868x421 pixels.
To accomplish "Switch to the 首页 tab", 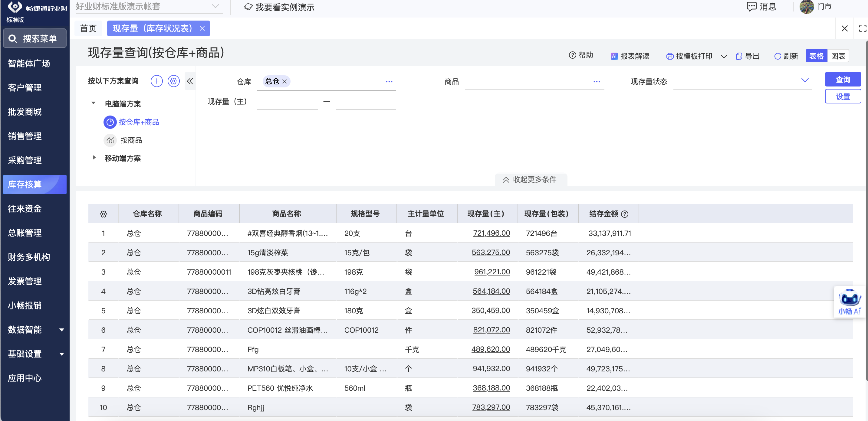I will (88, 28).
